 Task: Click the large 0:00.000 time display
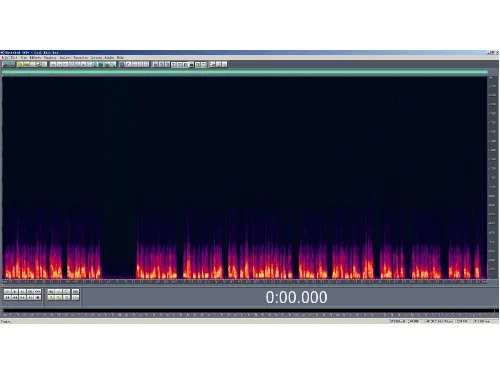[296, 297]
